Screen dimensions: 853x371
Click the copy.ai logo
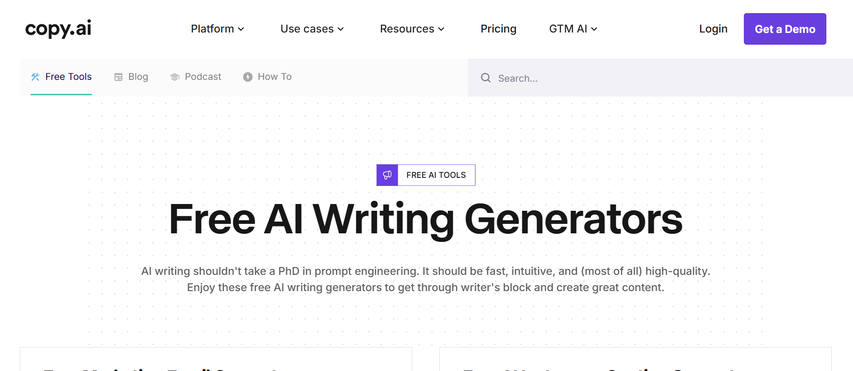[58, 29]
